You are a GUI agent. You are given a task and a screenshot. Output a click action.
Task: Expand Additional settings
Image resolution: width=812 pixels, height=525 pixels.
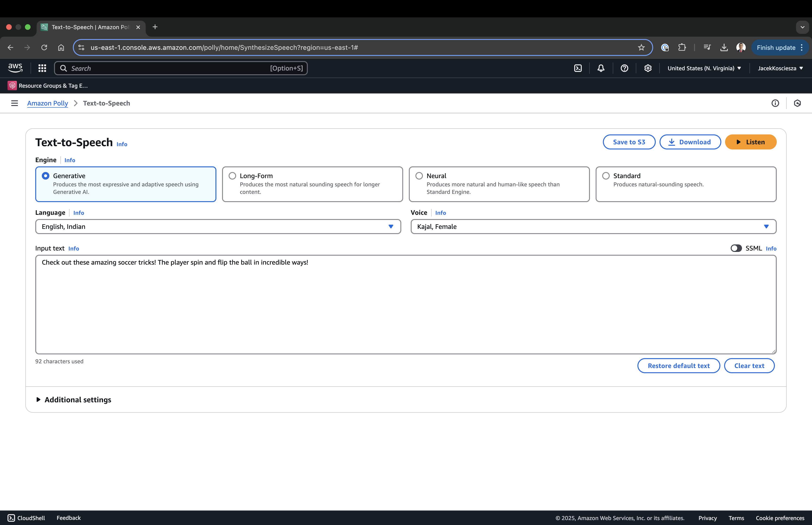coord(74,400)
